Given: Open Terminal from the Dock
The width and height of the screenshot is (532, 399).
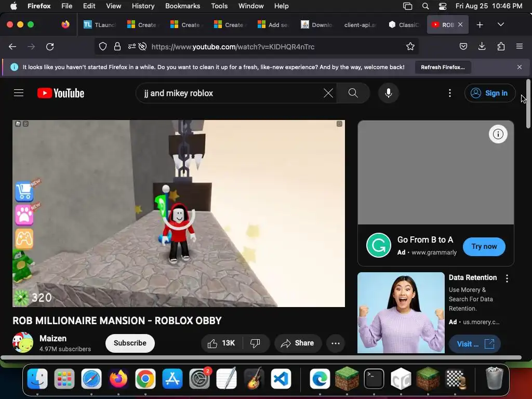Looking at the screenshot, I should pyautogui.click(x=374, y=379).
